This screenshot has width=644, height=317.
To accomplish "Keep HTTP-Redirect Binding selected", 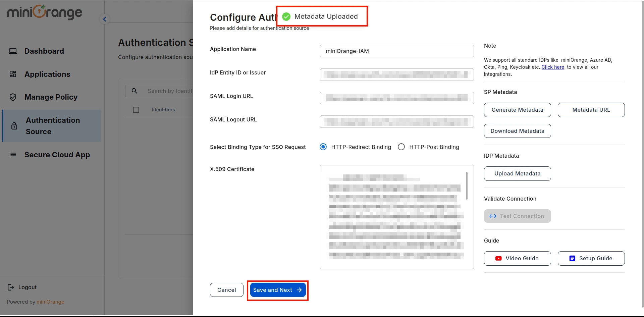I will [323, 147].
